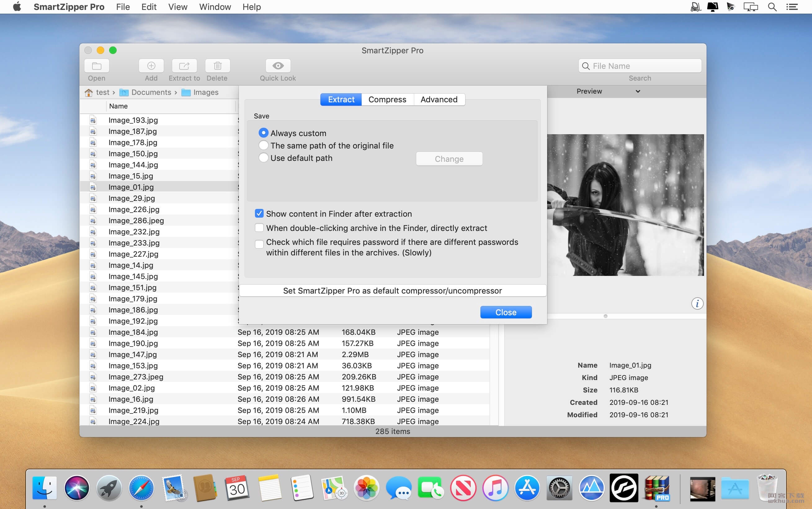Select file Image_286.jpeg
812x509 pixels.
(136, 220)
